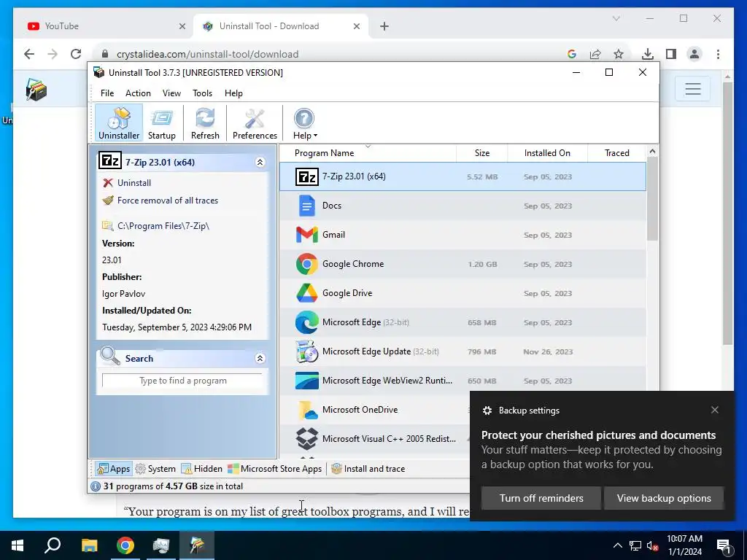The height and width of the screenshot is (560, 747).
Task: Open Chrome downloads icon
Action: [x=648, y=54]
